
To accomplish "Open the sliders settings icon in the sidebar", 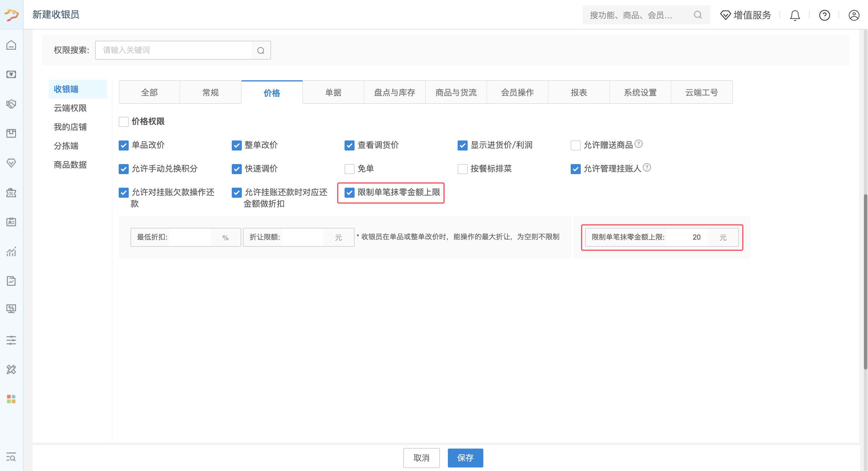I will tap(11, 340).
